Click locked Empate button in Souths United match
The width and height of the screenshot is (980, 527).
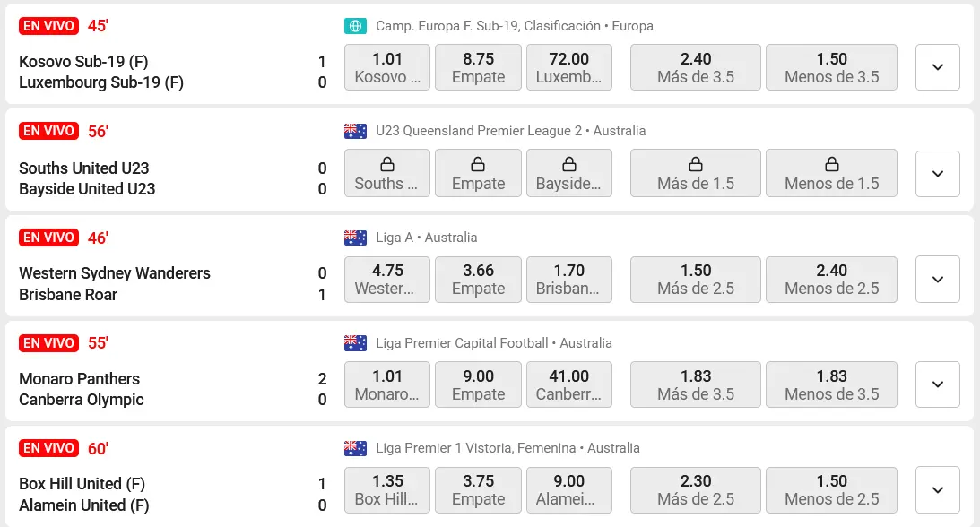pyautogui.click(x=478, y=173)
